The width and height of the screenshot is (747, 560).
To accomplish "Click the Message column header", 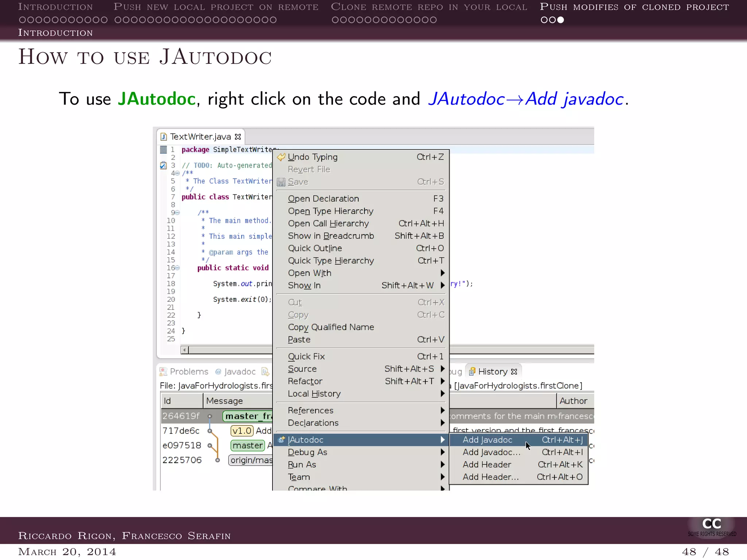I will (x=238, y=401).
